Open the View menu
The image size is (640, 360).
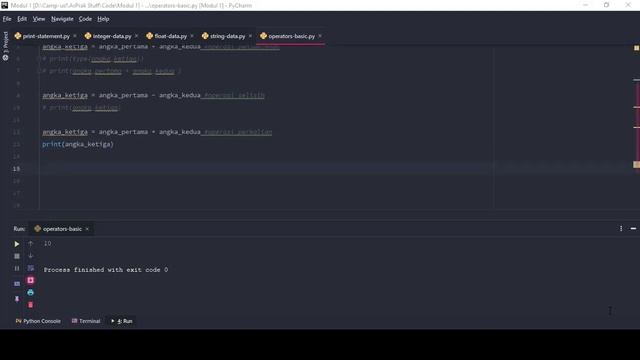click(x=39, y=19)
